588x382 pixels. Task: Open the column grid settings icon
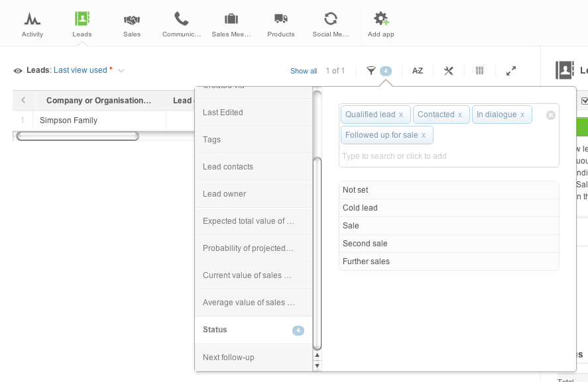[480, 70]
